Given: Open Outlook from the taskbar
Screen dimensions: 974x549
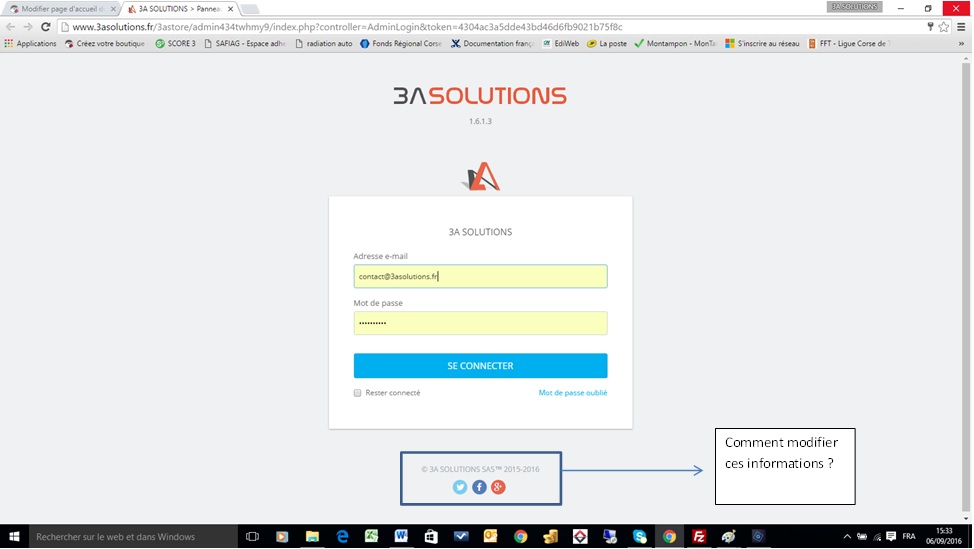Looking at the screenshot, I should 491,537.
